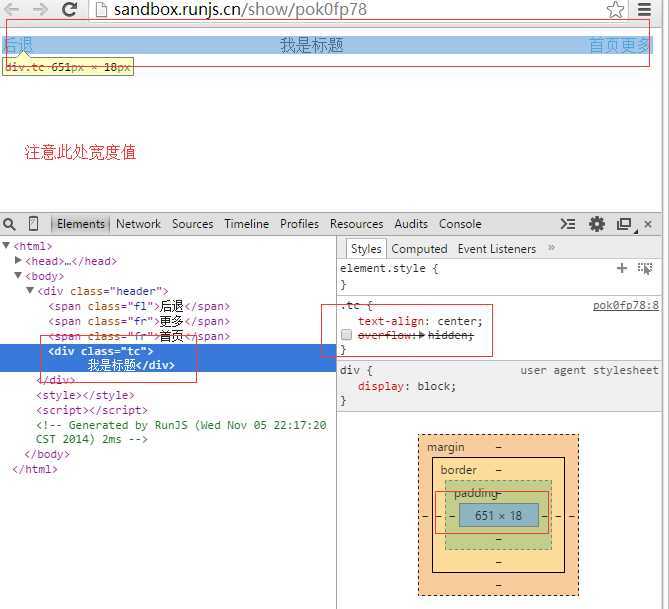The image size is (669, 609).
Task: Switch to Elements tab
Action: click(81, 224)
